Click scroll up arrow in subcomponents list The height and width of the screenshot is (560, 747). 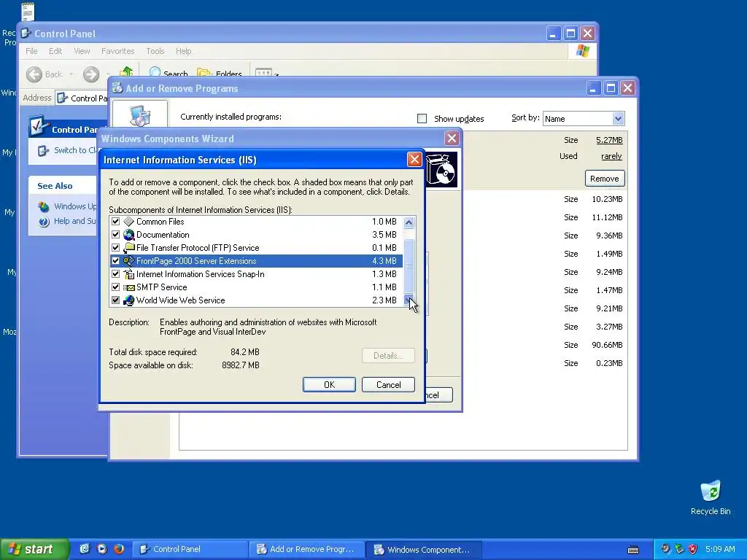pos(409,222)
